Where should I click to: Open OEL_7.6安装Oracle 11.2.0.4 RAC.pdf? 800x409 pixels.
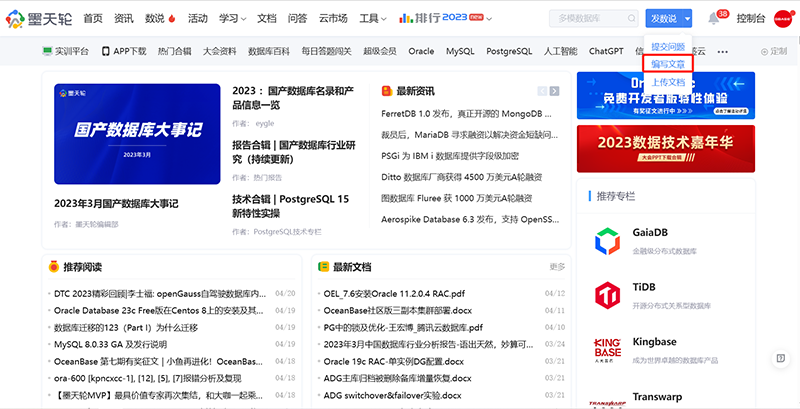[394, 294]
